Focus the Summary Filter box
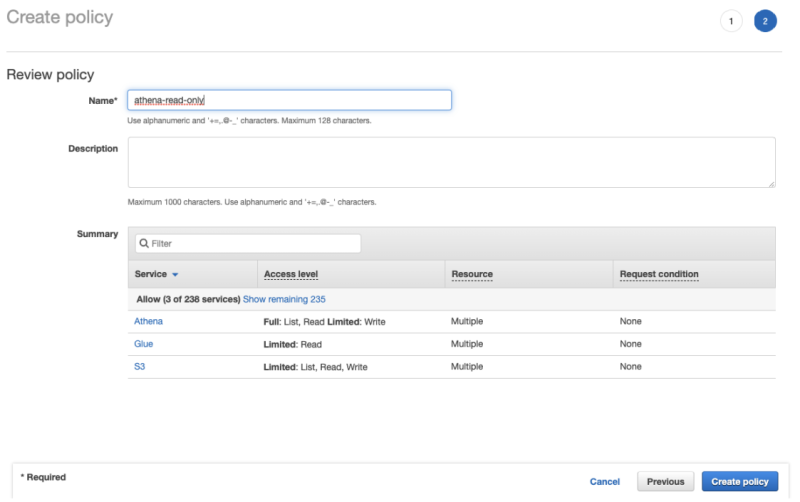Viewport: 800px width, 502px height. pos(248,243)
